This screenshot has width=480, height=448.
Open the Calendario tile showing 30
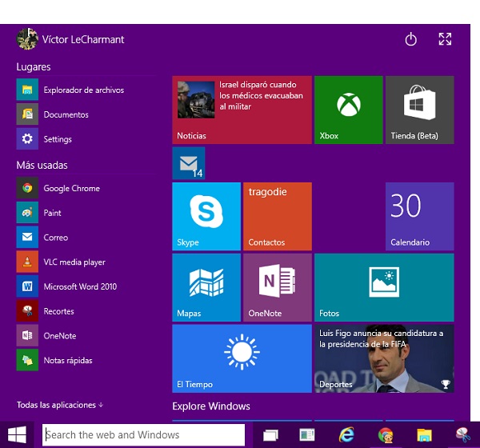click(420, 217)
